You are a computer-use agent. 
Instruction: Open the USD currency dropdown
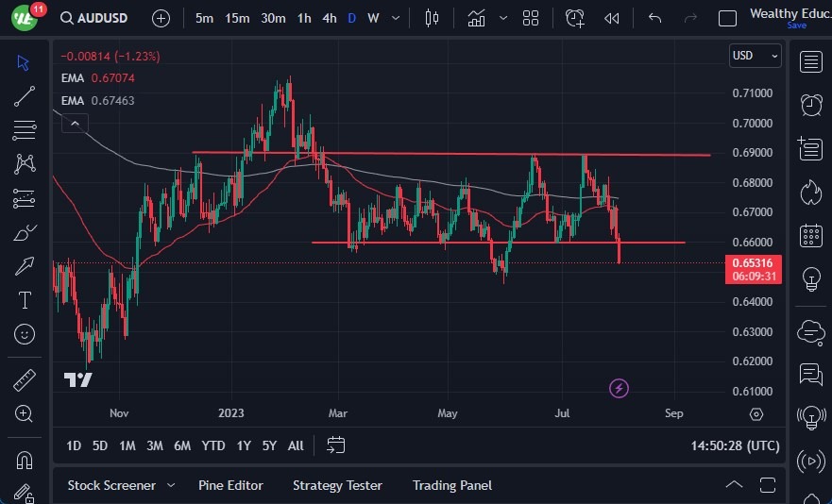pos(756,56)
